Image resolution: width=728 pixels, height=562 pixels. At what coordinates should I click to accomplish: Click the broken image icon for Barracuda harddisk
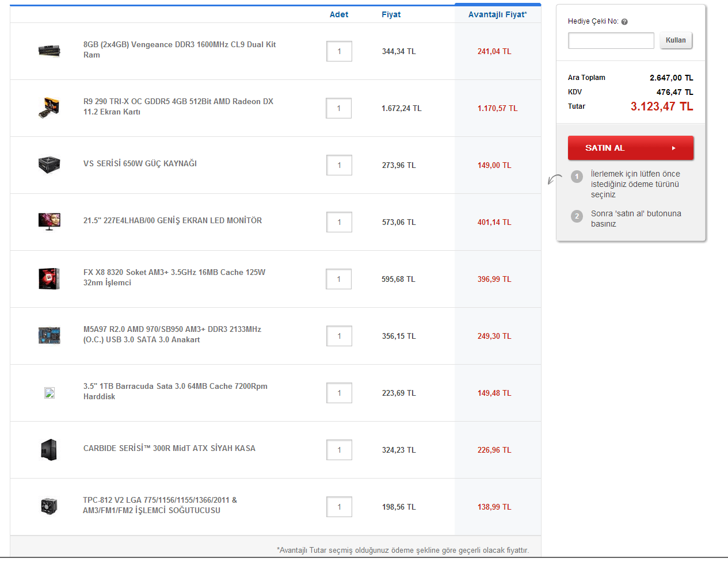pyautogui.click(x=49, y=393)
